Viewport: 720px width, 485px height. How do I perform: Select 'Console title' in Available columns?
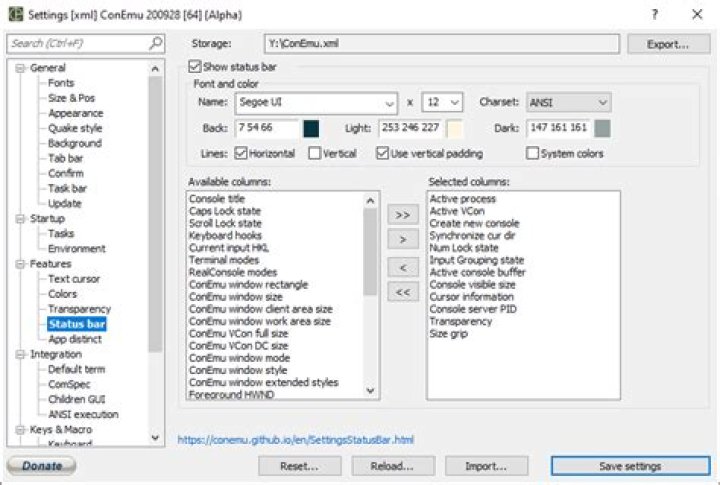tap(217, 199)
